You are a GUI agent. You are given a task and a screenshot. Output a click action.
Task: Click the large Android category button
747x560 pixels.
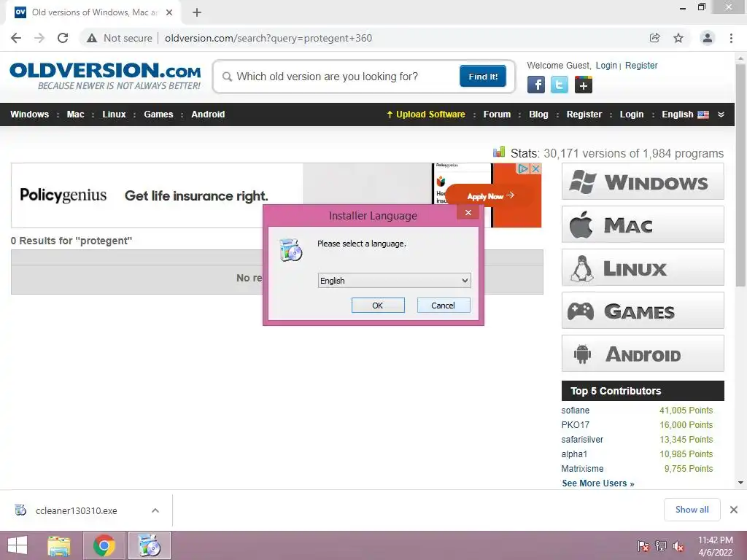643,354
